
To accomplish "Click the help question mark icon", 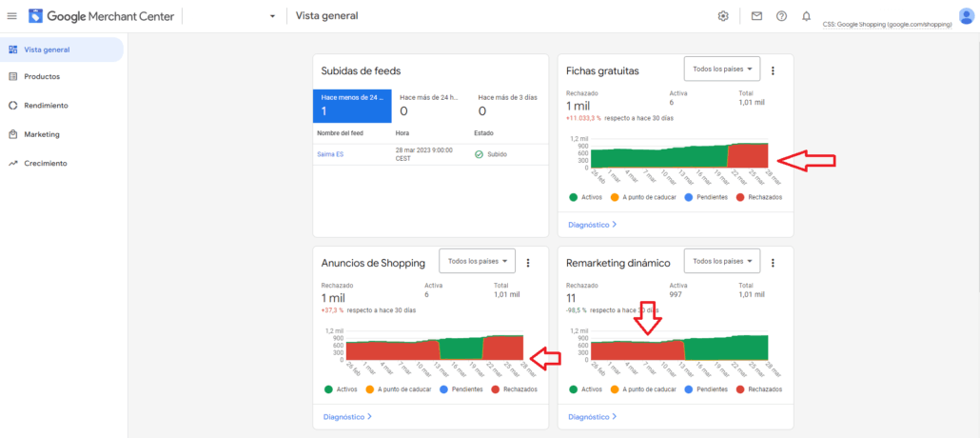I will 781,16.
